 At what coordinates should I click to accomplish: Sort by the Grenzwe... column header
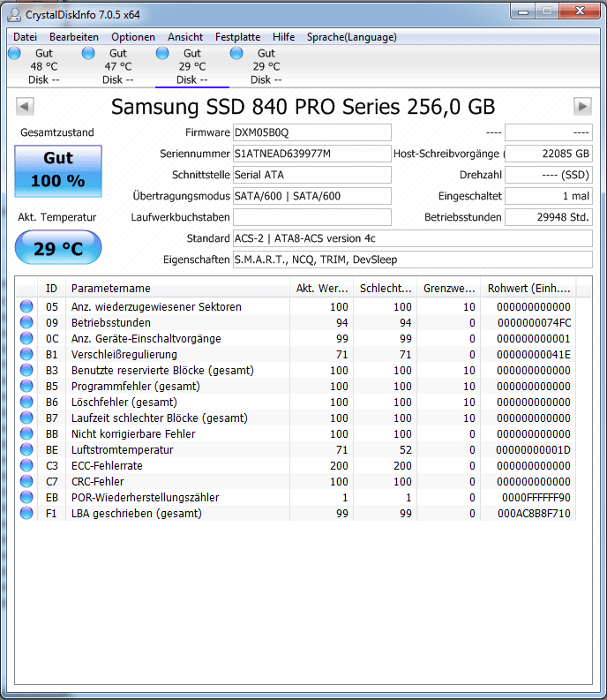coord(448,289)
